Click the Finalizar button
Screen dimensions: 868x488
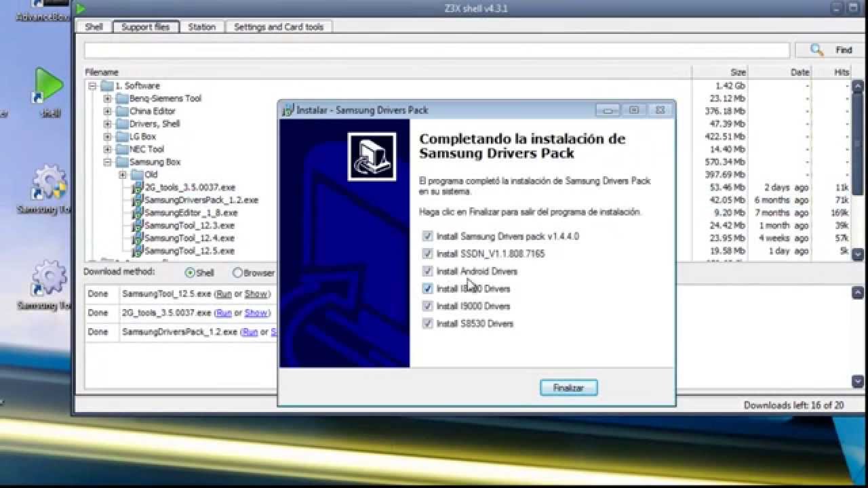(568, 388)
